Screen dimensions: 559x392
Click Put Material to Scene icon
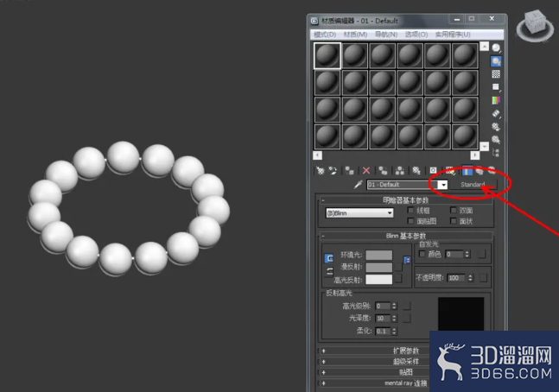[333, 171]
